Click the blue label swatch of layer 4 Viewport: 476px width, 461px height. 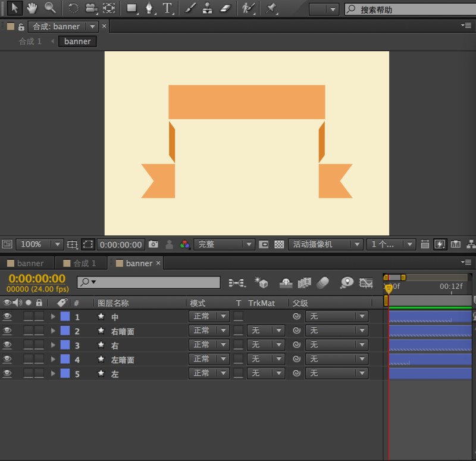(65, 359)
